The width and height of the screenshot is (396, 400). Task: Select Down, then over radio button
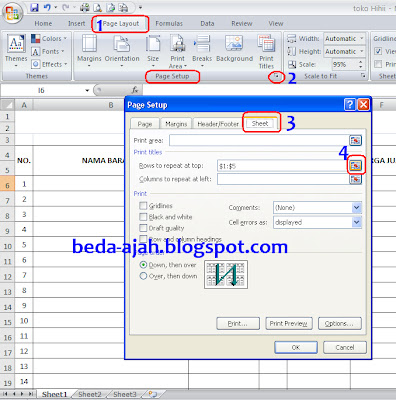143,265
